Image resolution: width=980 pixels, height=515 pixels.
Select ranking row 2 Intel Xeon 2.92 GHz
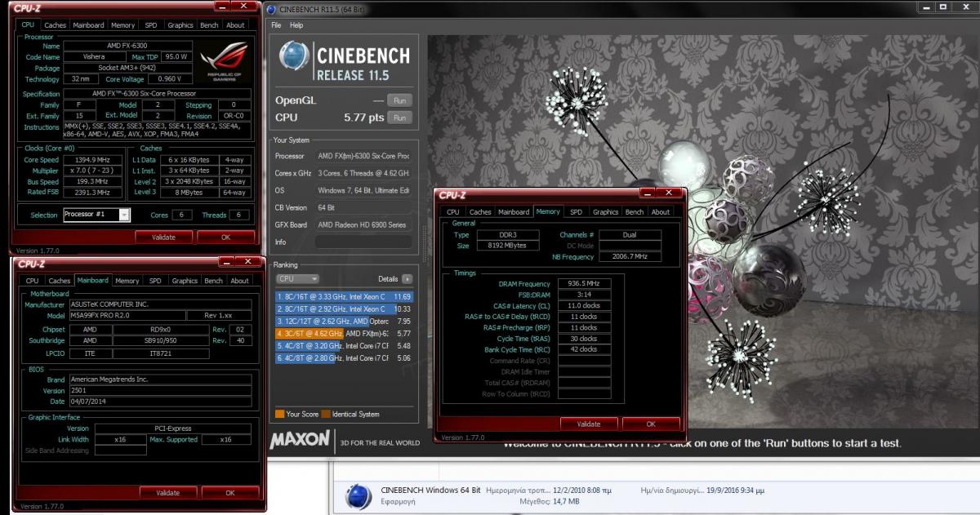344,309
